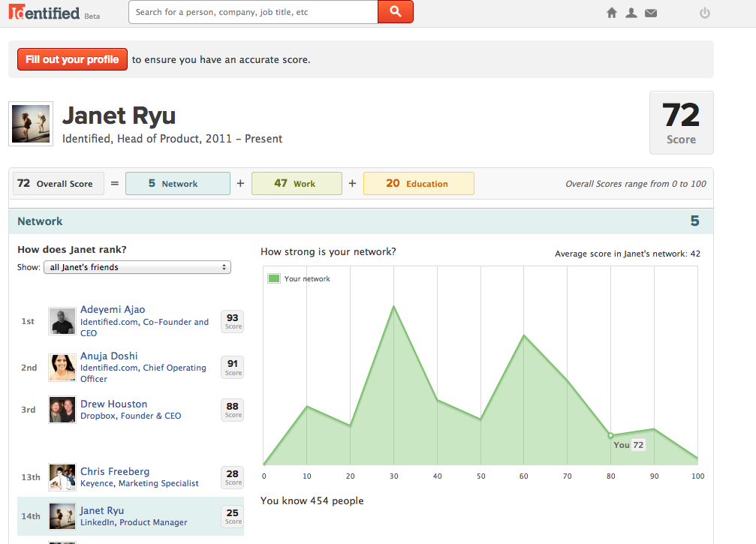
Task: Open Adeyemi Ajao's profile link
Action: (113, 310)
